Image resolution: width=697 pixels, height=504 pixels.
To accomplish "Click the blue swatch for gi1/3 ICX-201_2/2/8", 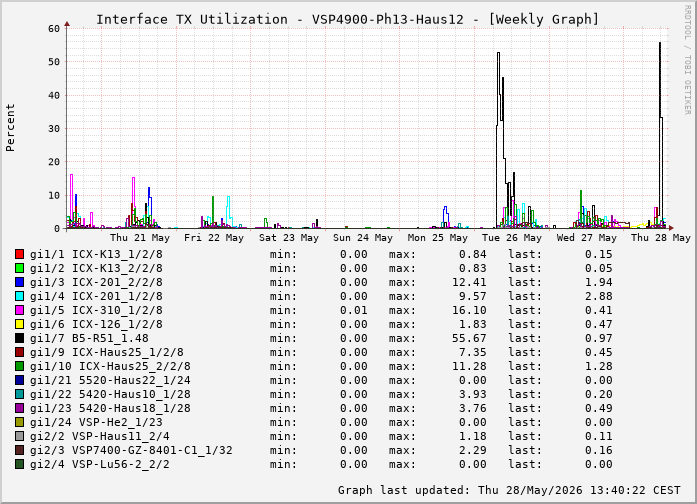I will pyautogui.click(x=19, y=282).
